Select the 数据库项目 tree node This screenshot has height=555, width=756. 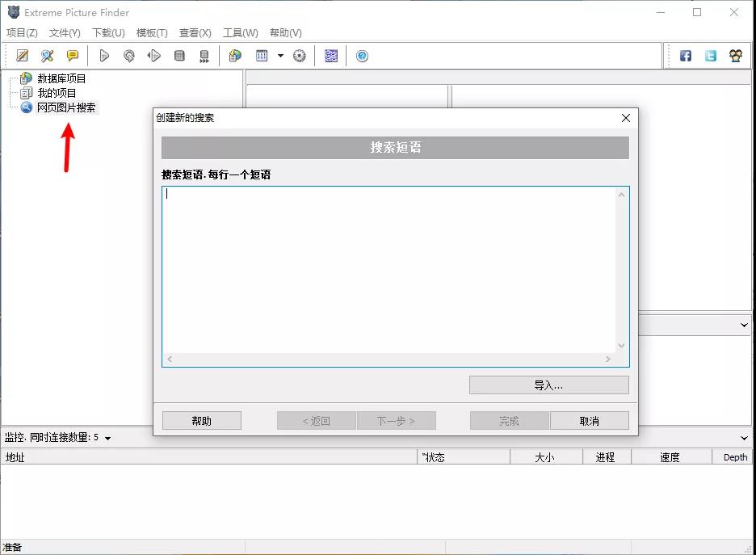click(61, 78)
